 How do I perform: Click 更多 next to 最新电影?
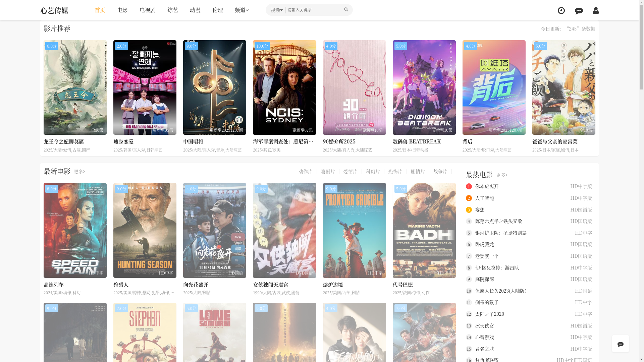[79, 172]
